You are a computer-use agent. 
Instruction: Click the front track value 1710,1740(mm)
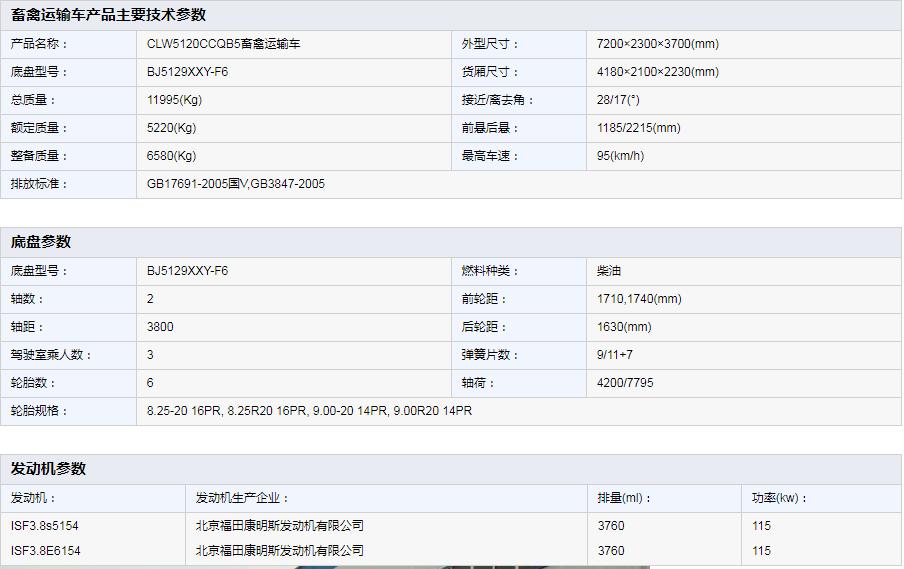pyautogui.click(x=639, y=299)
